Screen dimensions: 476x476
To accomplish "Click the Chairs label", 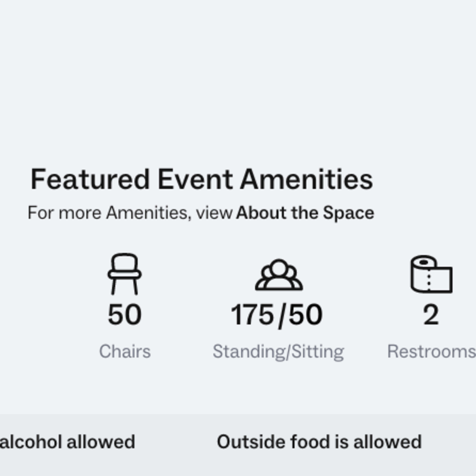I will point(125,351).
